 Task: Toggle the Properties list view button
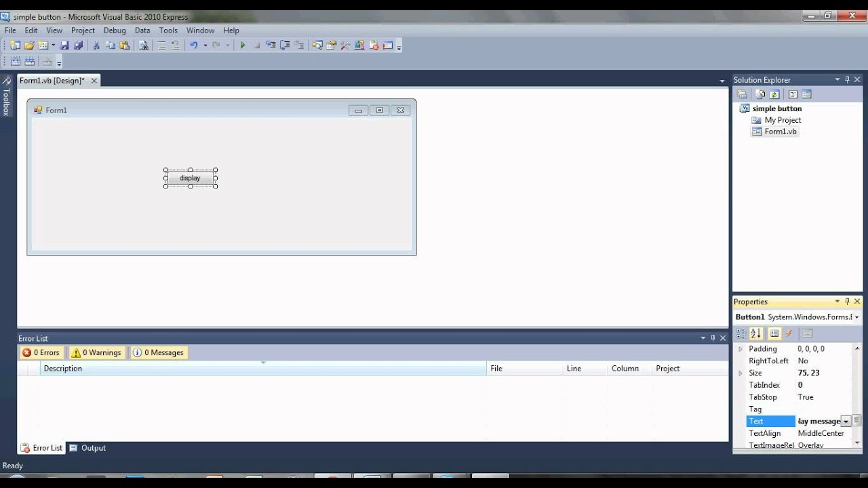coord(774,333)
